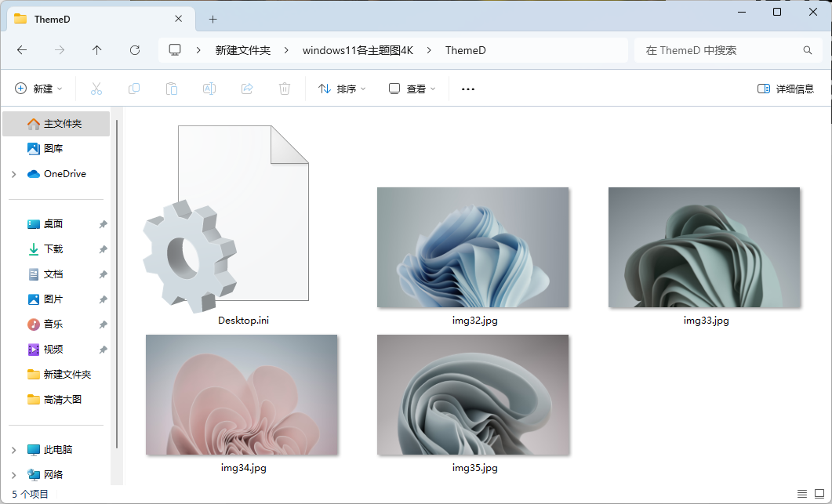Navigate back to previous folder

coord(22,50)
